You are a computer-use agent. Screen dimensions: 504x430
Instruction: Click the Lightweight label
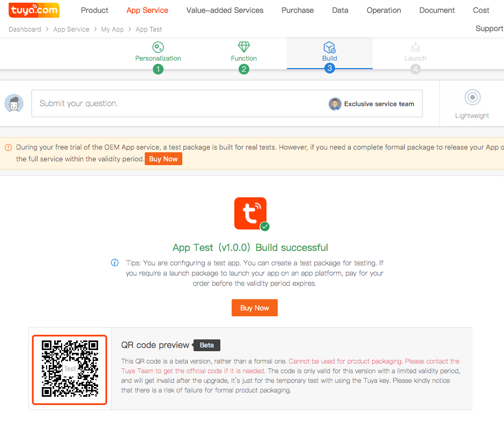pos(472,116)
